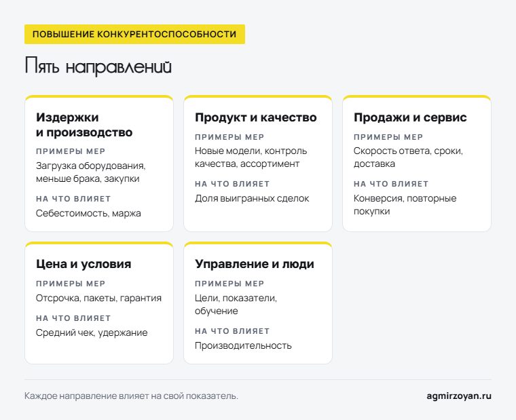Open the agmirzoyan.ru link
Screen dimensions: 516x420
[x=459, y=396]
